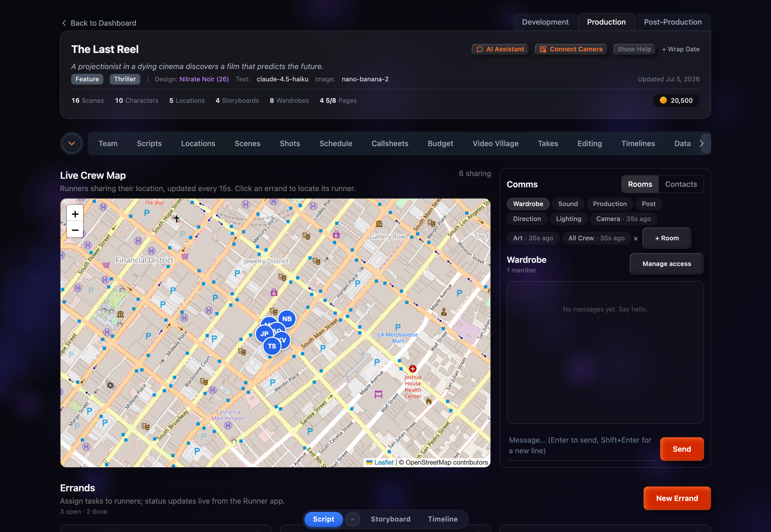Collapse the section menu chevron
Image resolution: width=771 pixels, height=532 pixels.
tap(72, 143)
